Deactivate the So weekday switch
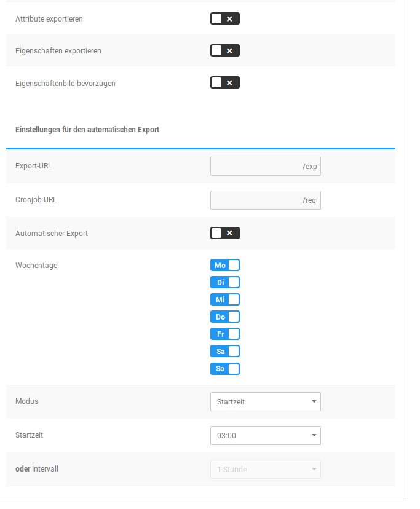This screenshot has height=509, width=420. point(224,369)
